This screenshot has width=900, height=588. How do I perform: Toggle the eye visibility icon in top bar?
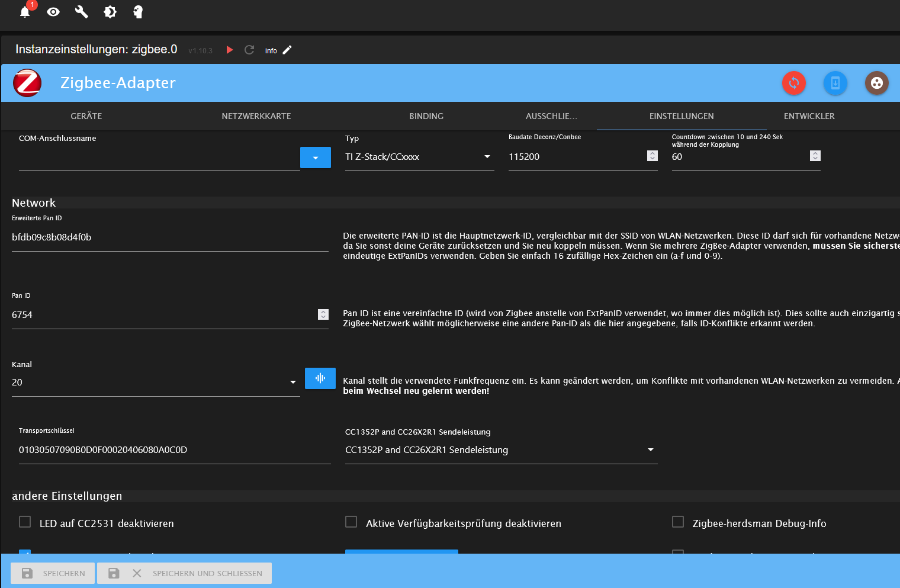click(53, 12)
